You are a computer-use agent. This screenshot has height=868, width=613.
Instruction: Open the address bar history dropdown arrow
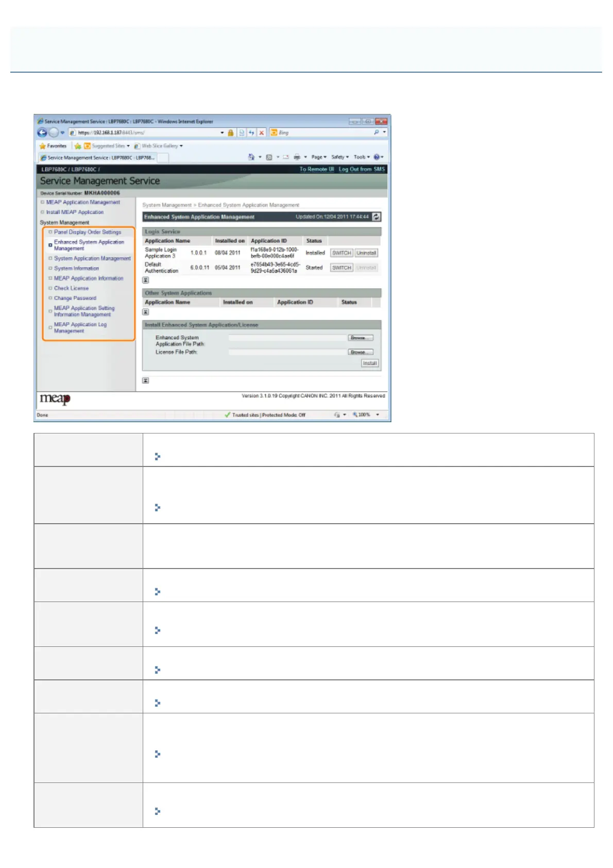click(222, 133)
